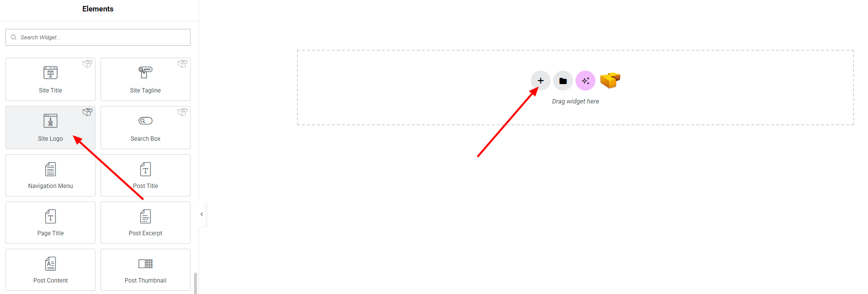Click the yellow blocks template kit icon
Screen dimensions: 868x294
coord(610,80)
